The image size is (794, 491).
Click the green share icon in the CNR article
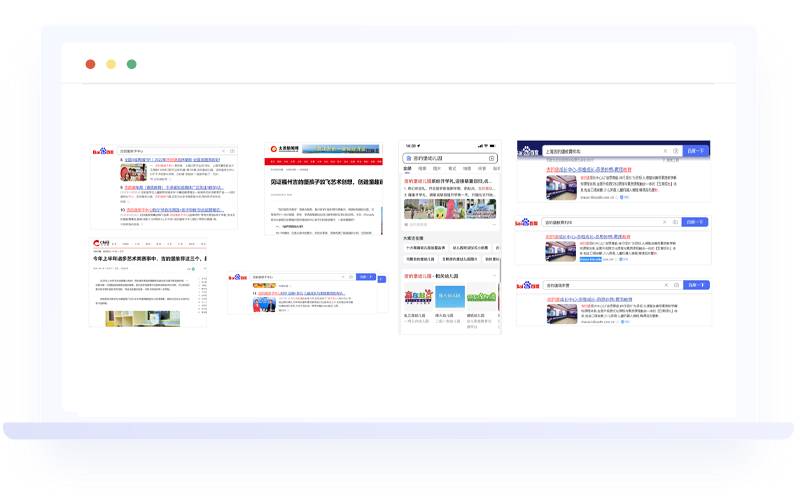pyautogui.click(x=193, y=269)
